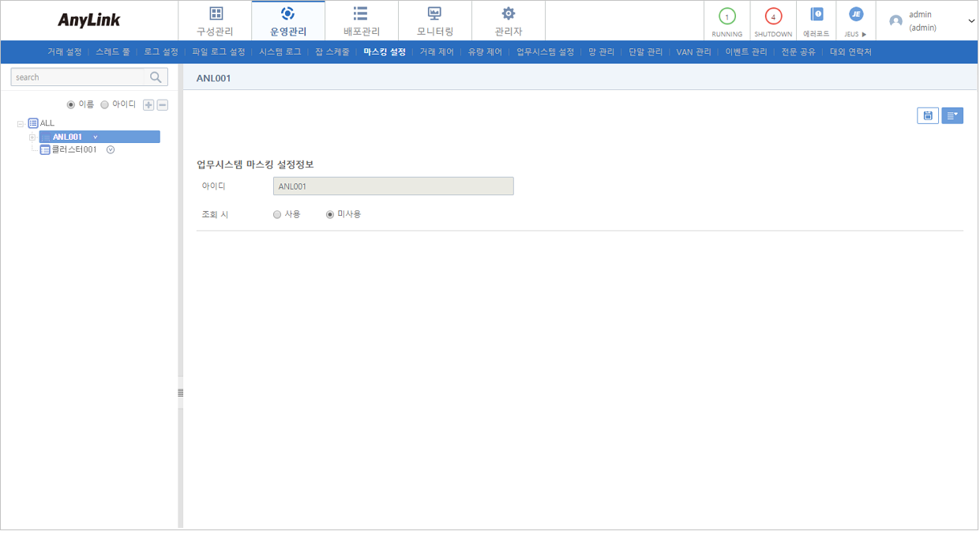Click the JEUS server icon
Image resolution: width=980 pixels, height=535 pixels.
click(855, 14)
